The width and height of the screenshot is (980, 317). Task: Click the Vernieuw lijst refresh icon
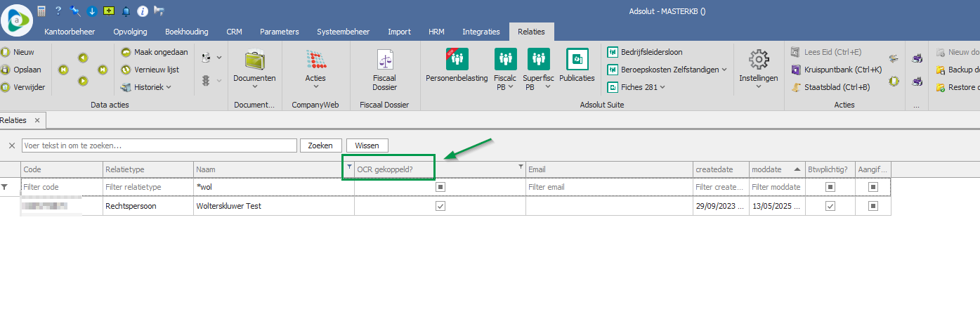point(126,70)
